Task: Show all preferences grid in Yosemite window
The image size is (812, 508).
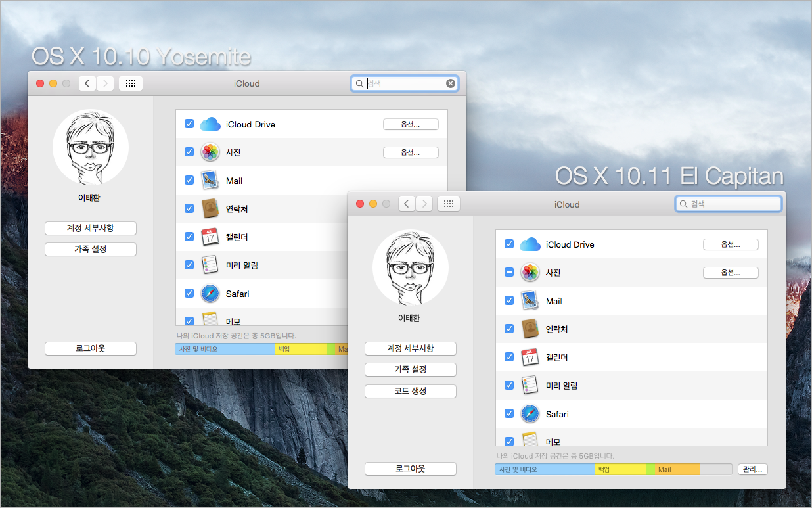Action: 131,83
